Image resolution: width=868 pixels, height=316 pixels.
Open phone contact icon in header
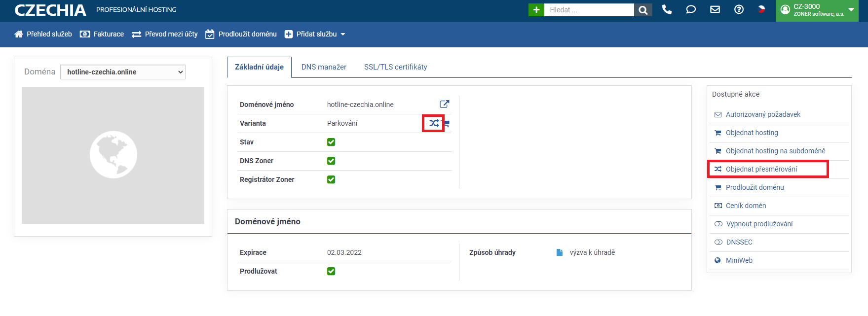(667, 9)
